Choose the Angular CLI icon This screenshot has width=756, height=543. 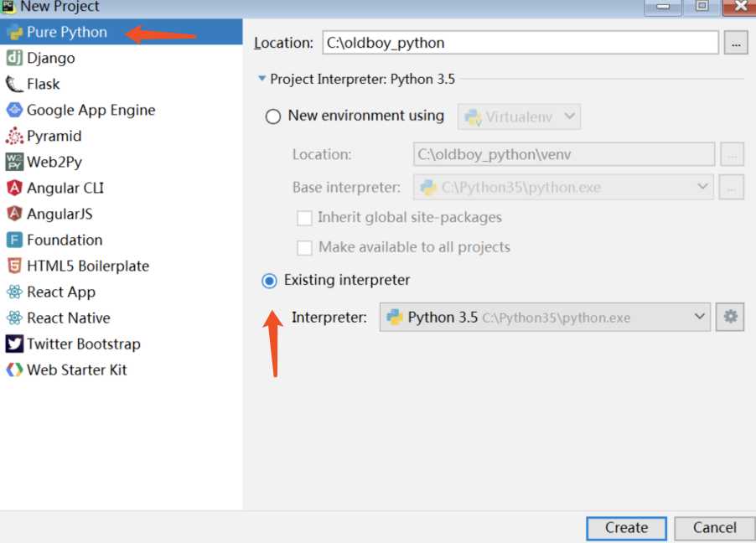click(x=14, y=188)
